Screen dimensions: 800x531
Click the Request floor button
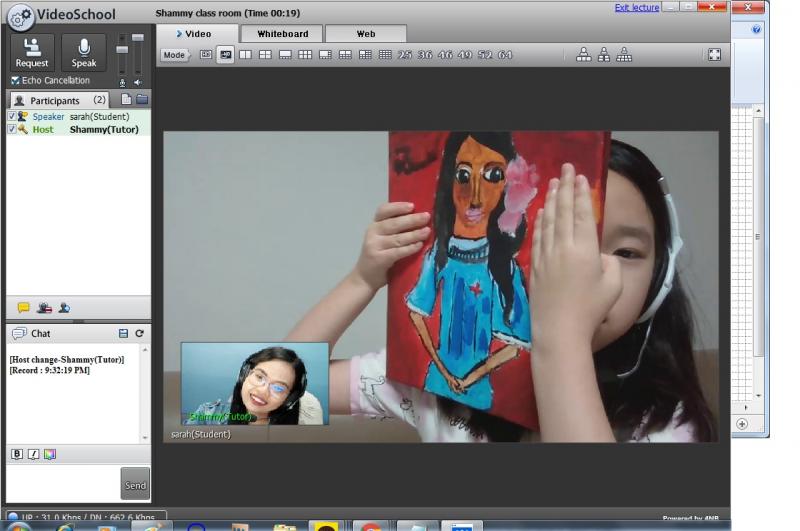pyautogui.click(x=32, y=52)
